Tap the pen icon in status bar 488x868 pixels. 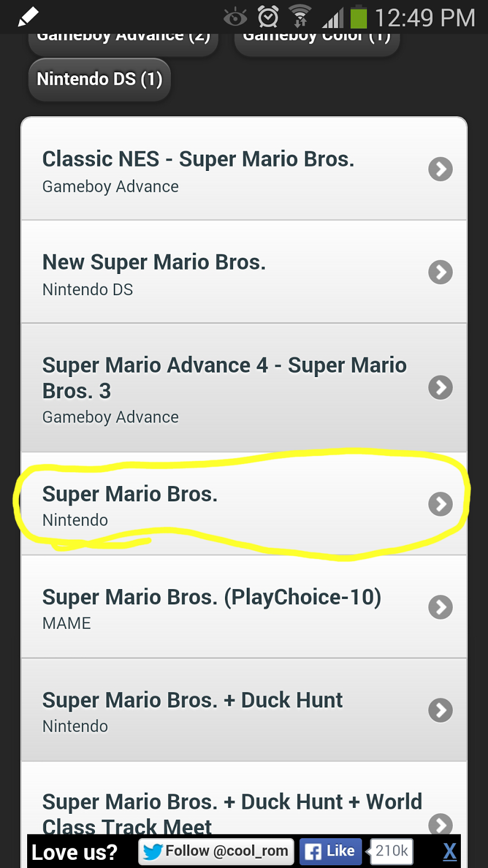click(28, 17)
